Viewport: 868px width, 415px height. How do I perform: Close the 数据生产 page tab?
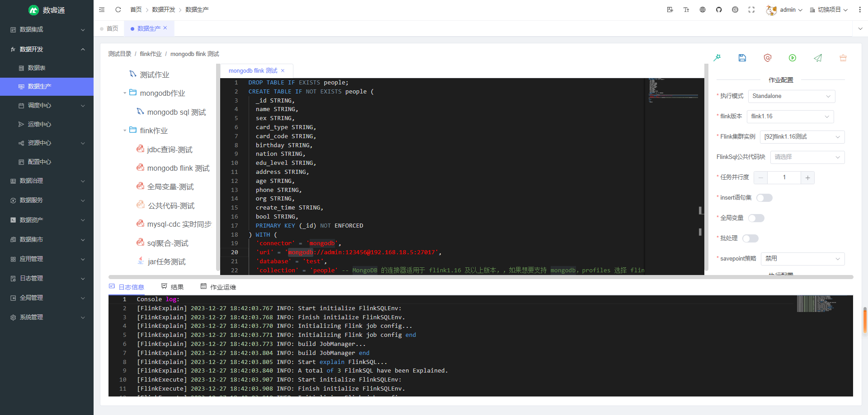click(165, 28)
